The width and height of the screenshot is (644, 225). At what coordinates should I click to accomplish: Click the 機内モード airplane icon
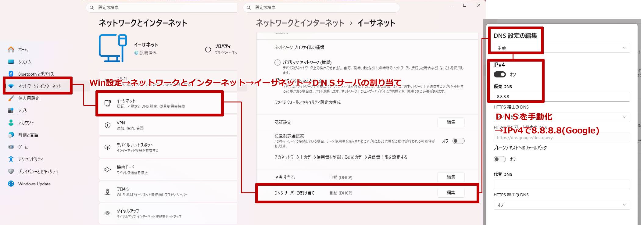108,170
